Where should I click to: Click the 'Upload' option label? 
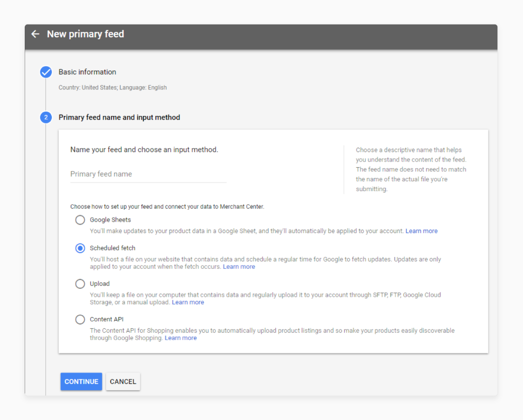100,283
